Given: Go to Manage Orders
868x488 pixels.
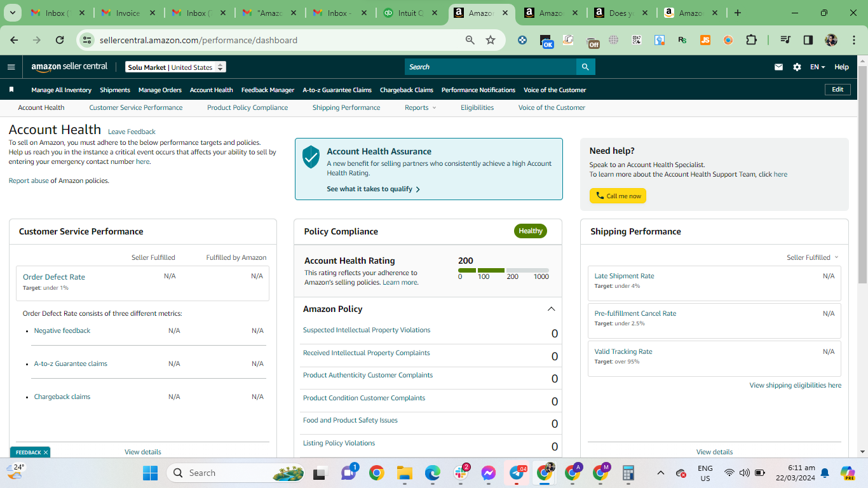Looking at the screenshot, I should (160, 90).
